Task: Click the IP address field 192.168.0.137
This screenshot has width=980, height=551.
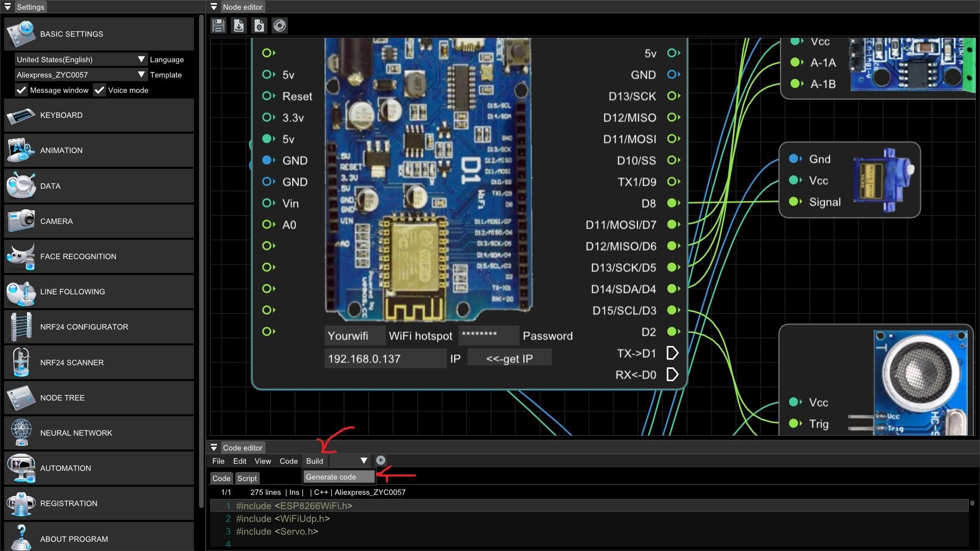Action: click(x=385, y=359)
